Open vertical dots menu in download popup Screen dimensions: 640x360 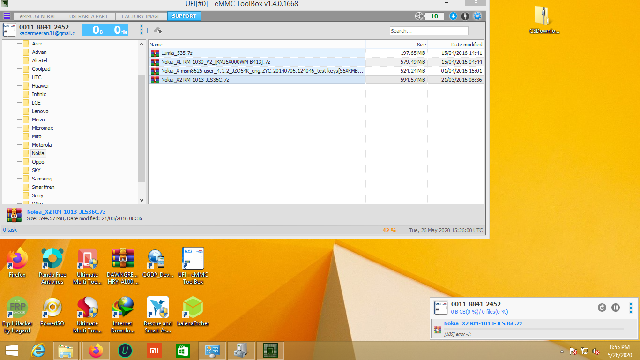point(631,308)
